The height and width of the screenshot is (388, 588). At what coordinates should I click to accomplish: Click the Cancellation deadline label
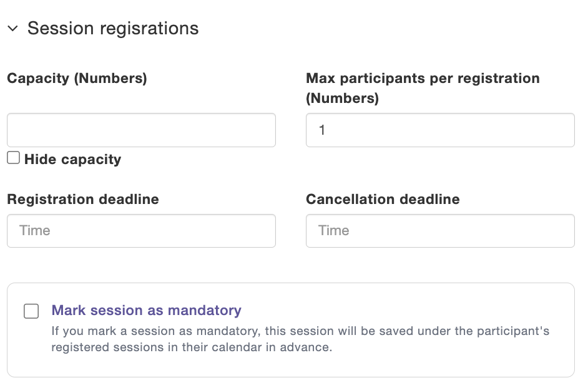tap(383, 199)
